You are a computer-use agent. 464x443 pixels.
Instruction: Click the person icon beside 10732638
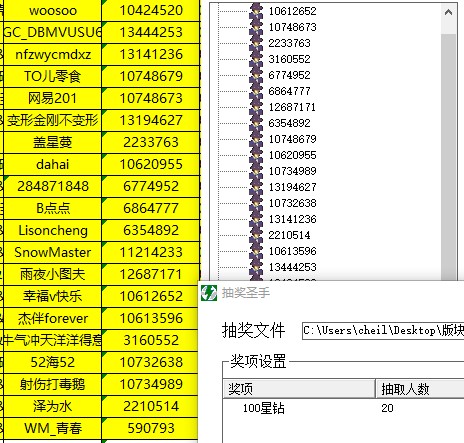point(256,203)
